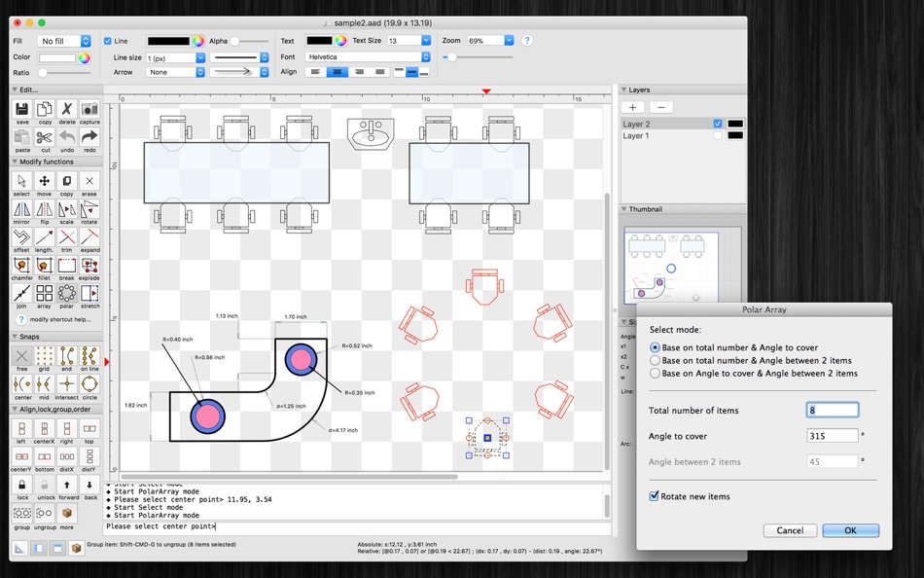Enable grid snap

[44, 355]
